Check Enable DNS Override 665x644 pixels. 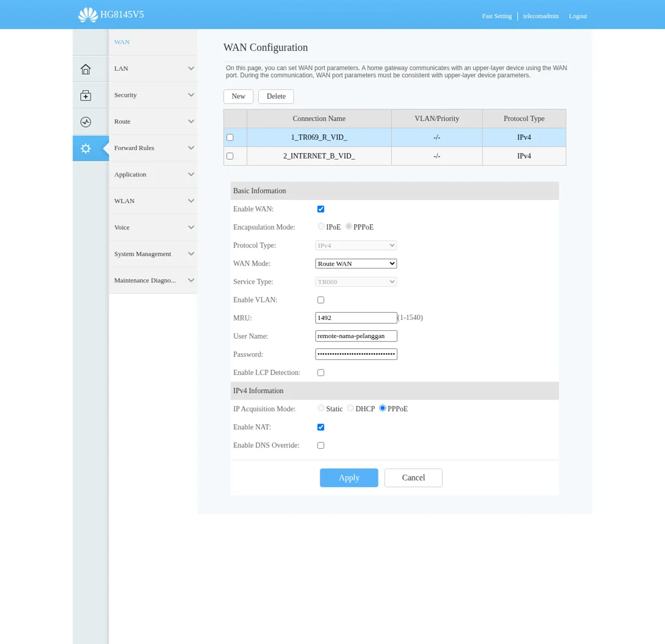pyautogui.click(x=320, y=446)
